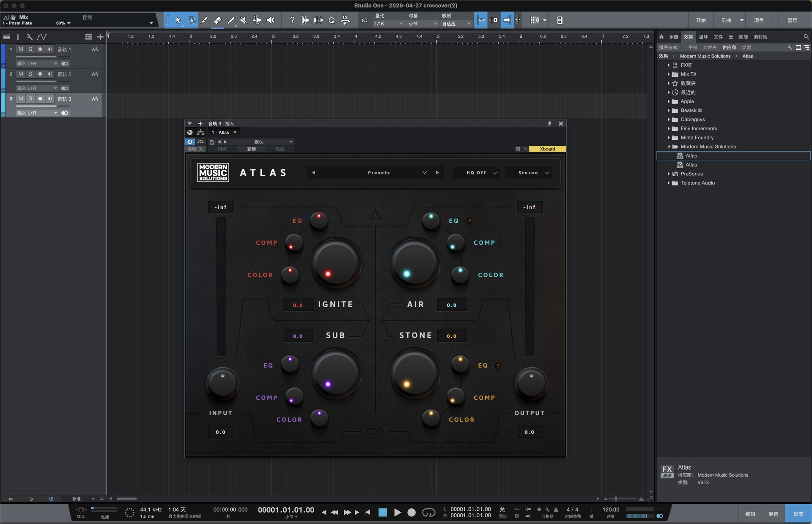Image resolution: width=812 pixels, height=524 pixels.
Task: Click the wrench options icon in track header
Action: pyautogui.click(x=29, y=37)
